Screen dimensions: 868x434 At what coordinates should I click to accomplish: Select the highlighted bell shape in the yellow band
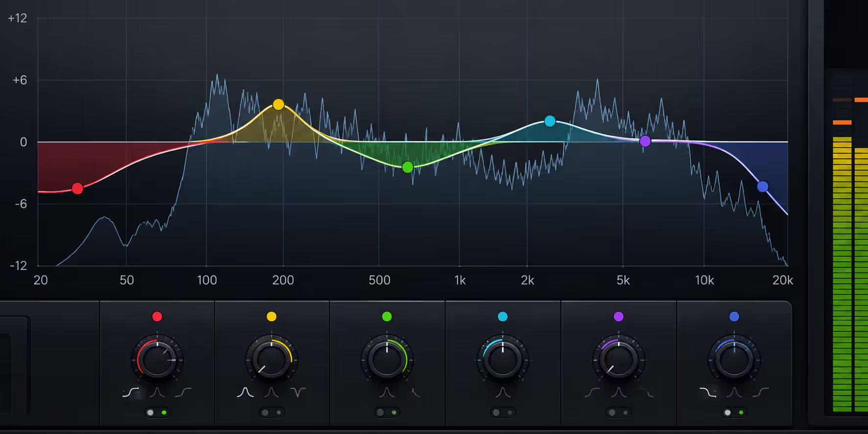point(245,392)
